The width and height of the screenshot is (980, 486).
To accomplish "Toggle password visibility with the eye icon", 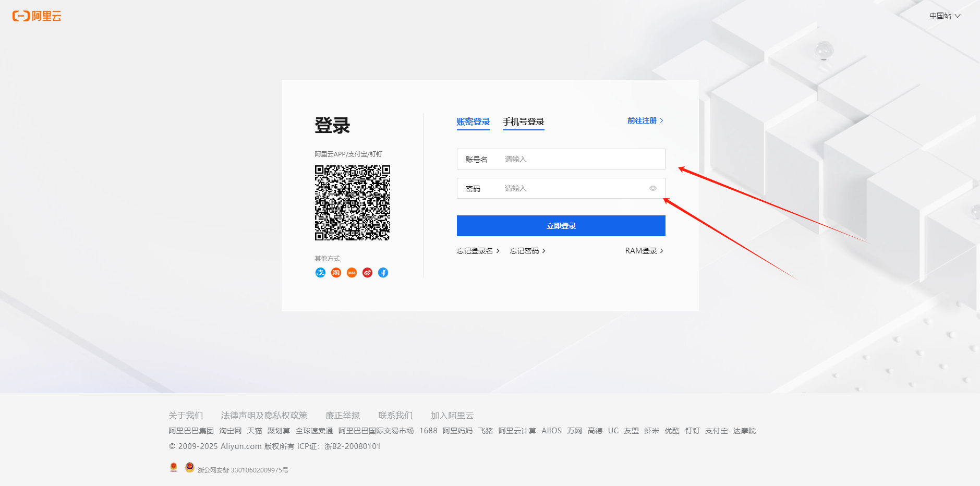I will pyautogui.click(x=653, y=188).
